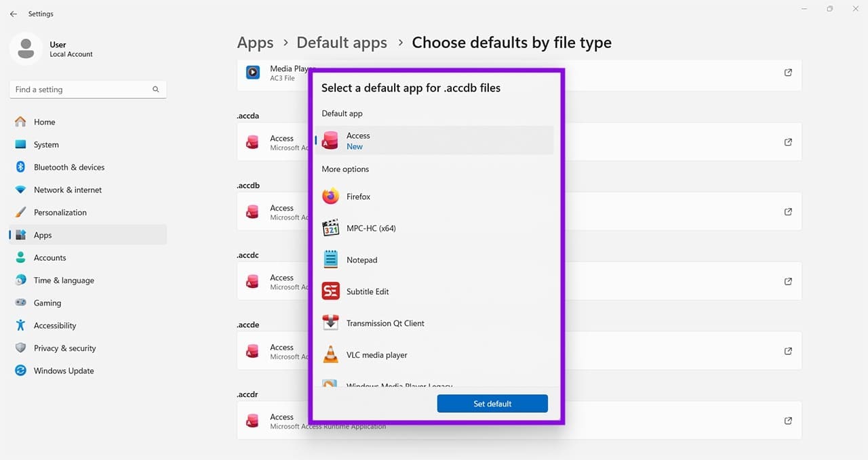Click the Access icon in the .accde row
The image size is (868, 460).
[x=252, y=351]
